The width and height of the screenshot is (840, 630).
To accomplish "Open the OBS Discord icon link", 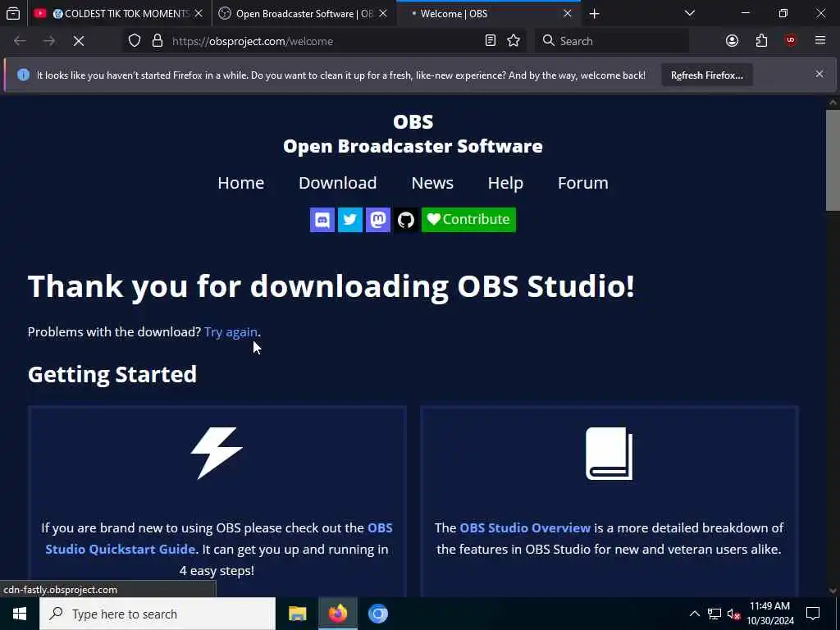I will (322, 220).
